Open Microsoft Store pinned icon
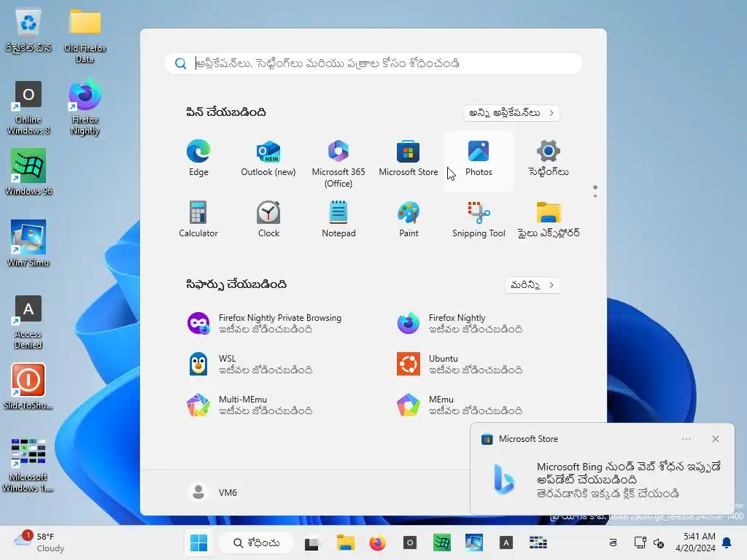Image resolution: width=747 pixels, height=560 pixels. point(409,158)
